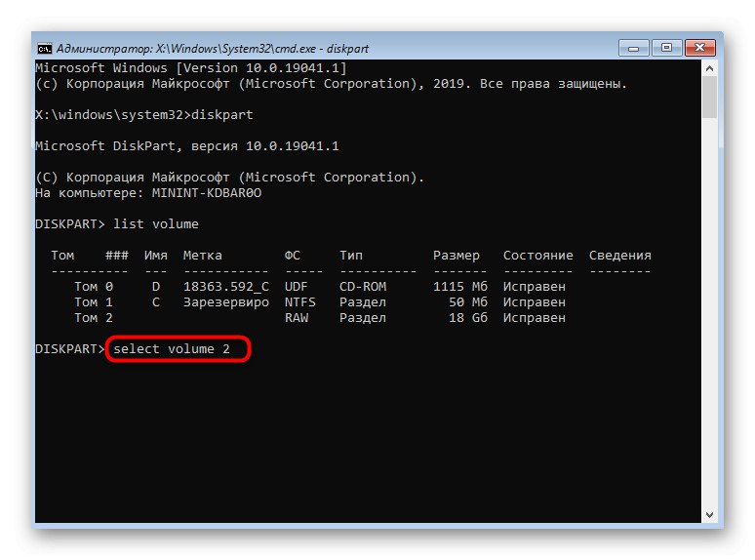Click the 'Имя' column header

click(156, 256)
